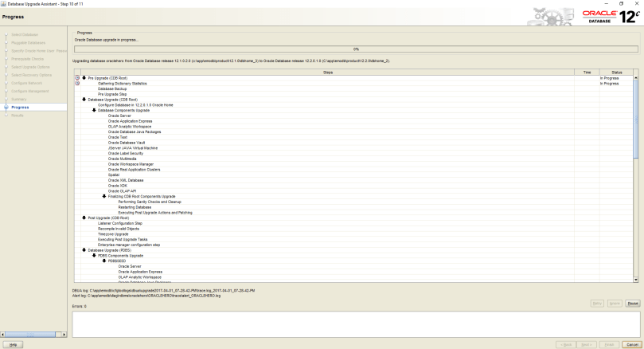Click the Progress step bullet in the sidebar

pos(5,106)
